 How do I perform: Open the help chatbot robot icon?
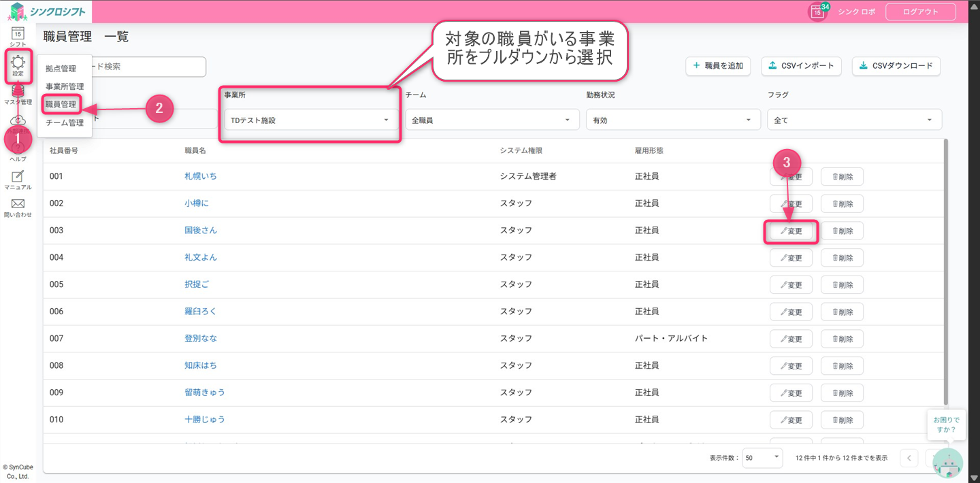point(947,462)
